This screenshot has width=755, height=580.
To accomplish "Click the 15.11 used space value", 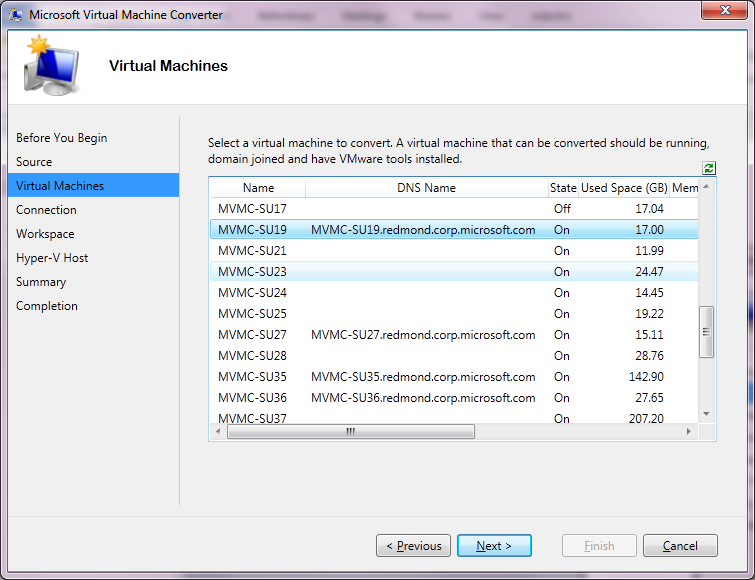I will pos(649,335).
